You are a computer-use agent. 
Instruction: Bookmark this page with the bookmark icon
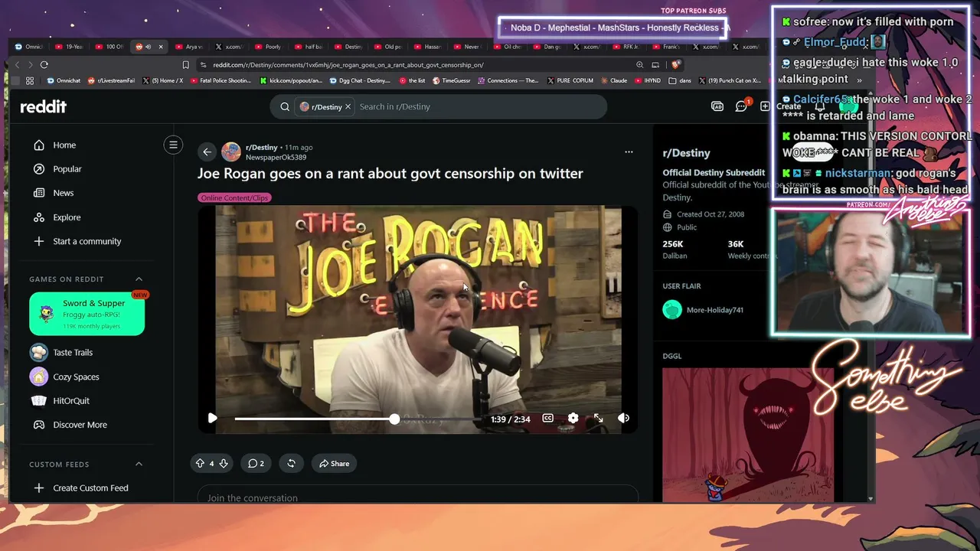[185, 65]
